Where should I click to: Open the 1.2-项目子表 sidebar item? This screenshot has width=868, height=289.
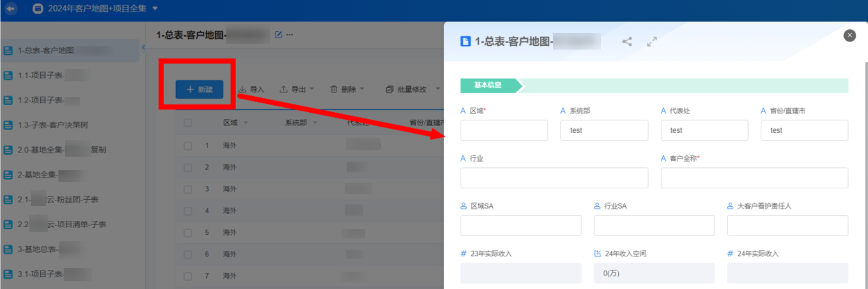(x=70, y=100)
